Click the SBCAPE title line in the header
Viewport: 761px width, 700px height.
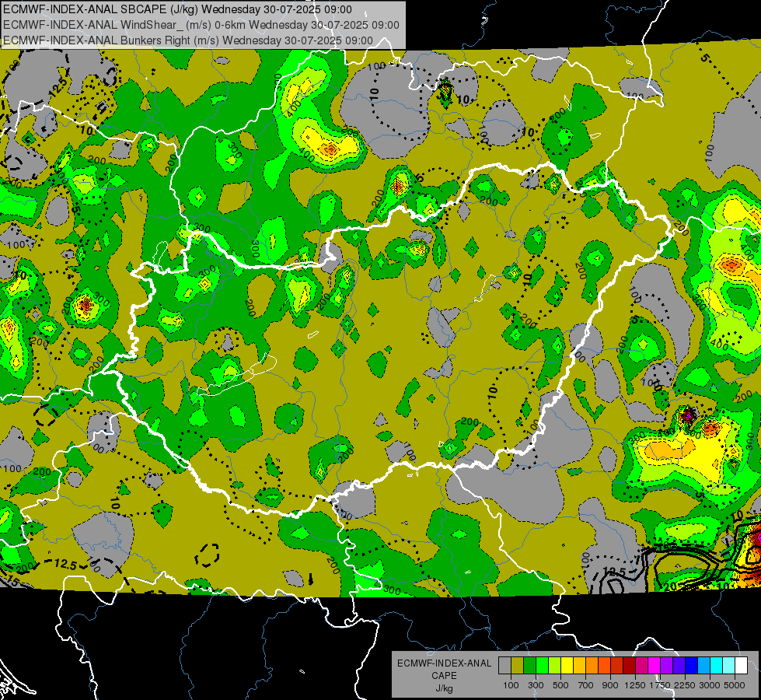(177, 9)
